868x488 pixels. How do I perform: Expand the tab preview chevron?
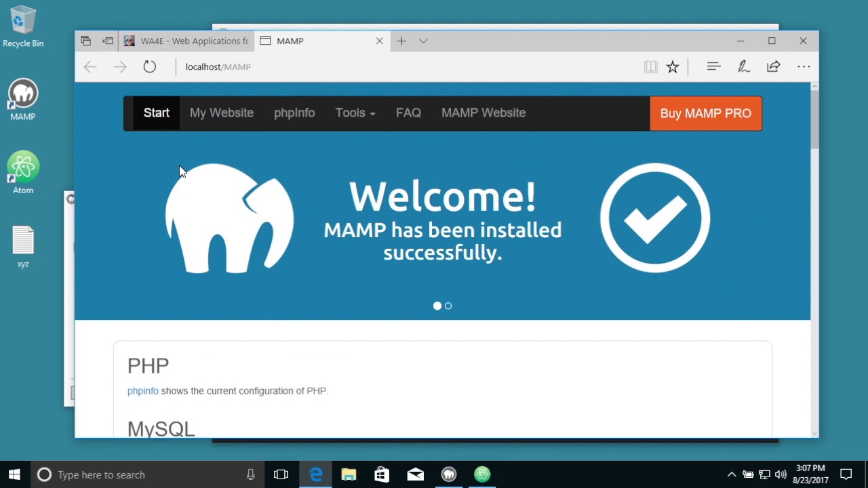pos(423,41)
